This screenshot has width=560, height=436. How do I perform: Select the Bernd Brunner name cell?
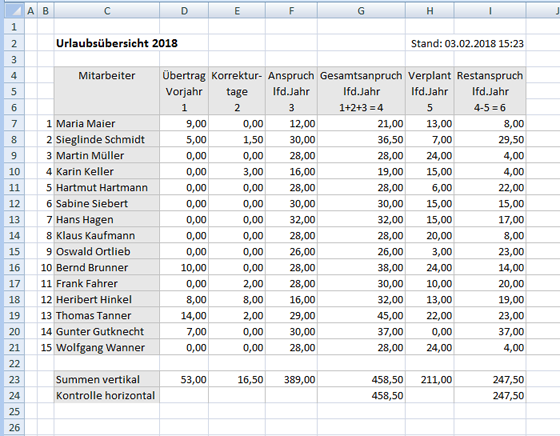[107, 267]
